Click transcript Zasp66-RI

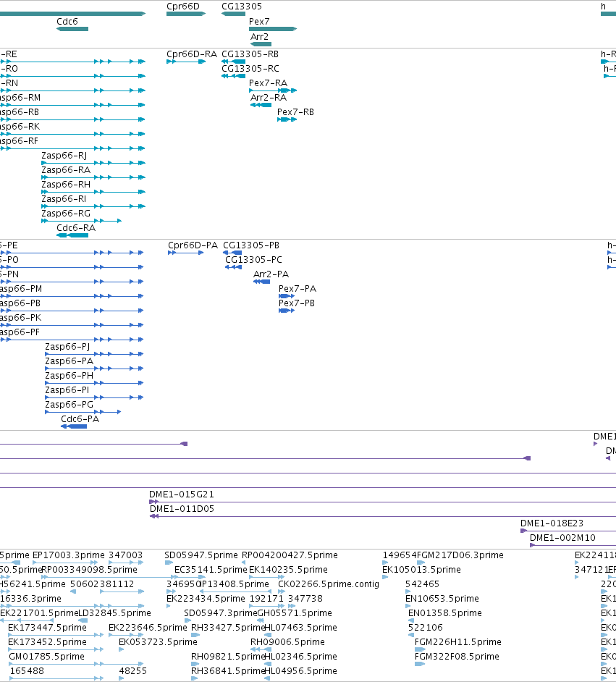(x=64, y=199)
